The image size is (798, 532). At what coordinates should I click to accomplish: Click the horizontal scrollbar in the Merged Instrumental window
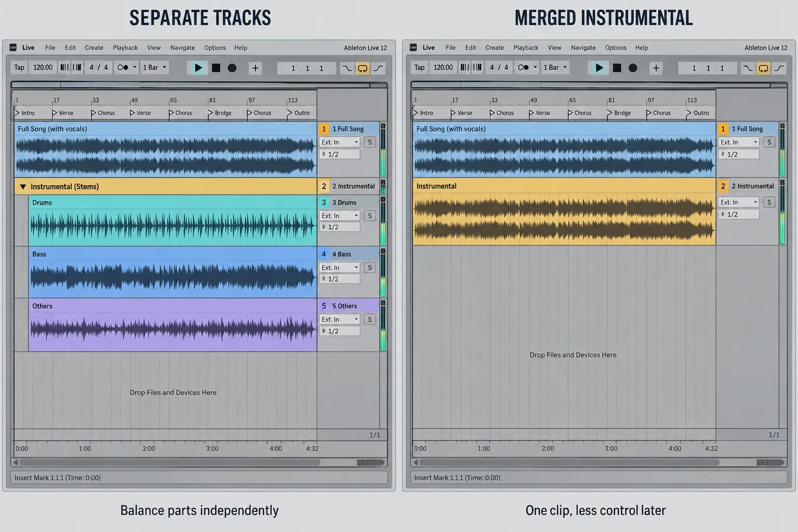click(569, 462)
